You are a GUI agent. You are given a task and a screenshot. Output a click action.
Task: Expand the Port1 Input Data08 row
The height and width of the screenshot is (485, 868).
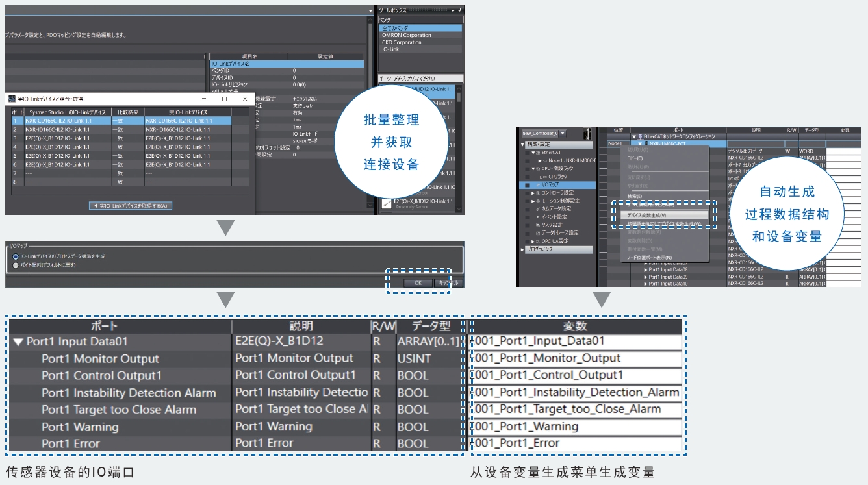coord(645,269)
